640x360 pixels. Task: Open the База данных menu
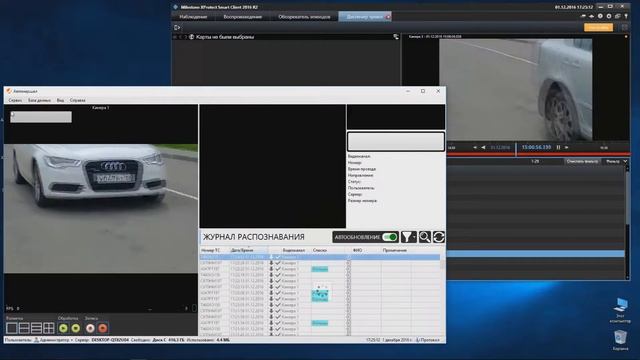click(x=40, y=100)
